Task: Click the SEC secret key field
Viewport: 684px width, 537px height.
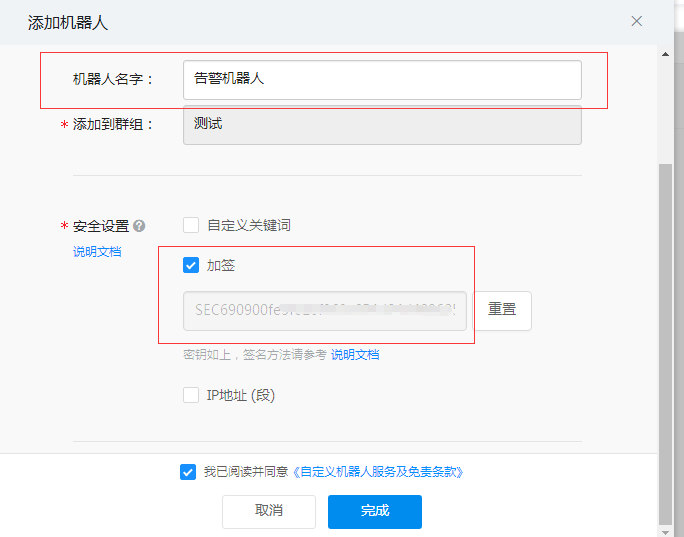Action: click(325, 311)
